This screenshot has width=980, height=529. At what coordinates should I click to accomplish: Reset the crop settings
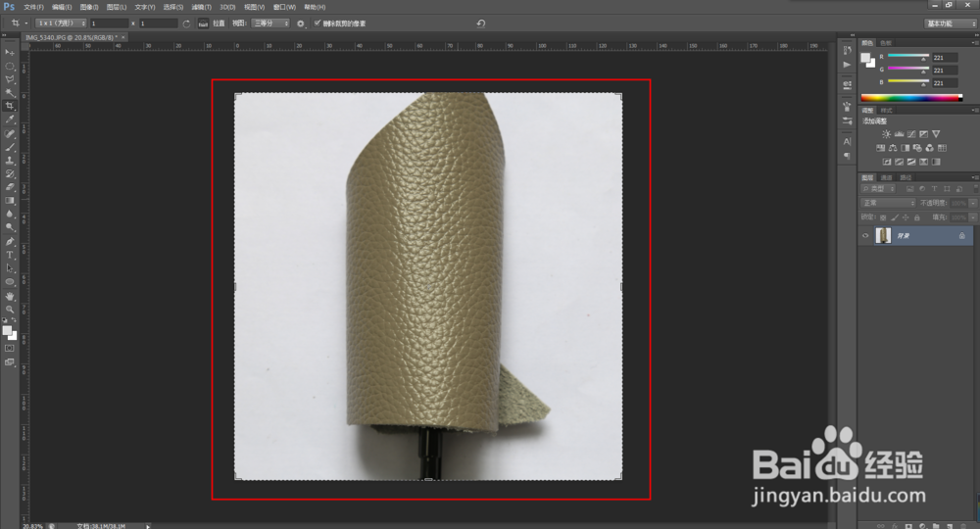click(x=480, y=24)
